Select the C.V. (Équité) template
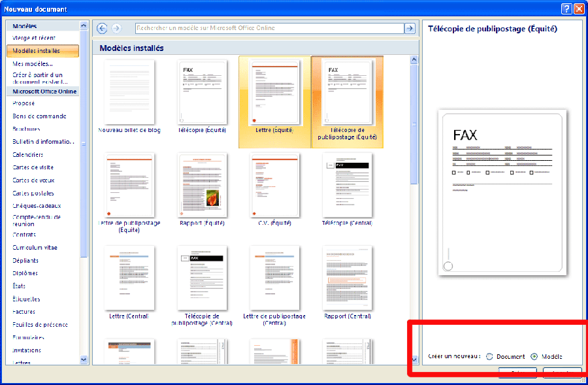Viewport: 588px width, 385px height. click(274, 186)
